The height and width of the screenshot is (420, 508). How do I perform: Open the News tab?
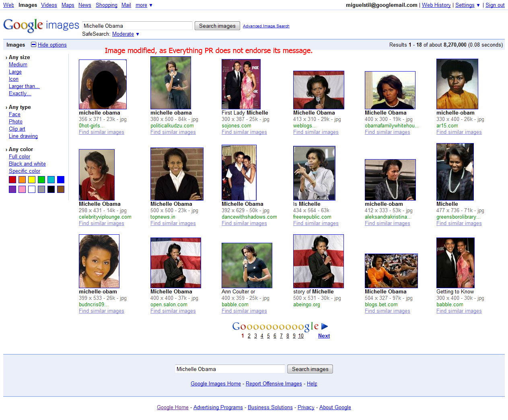[85, 5]
